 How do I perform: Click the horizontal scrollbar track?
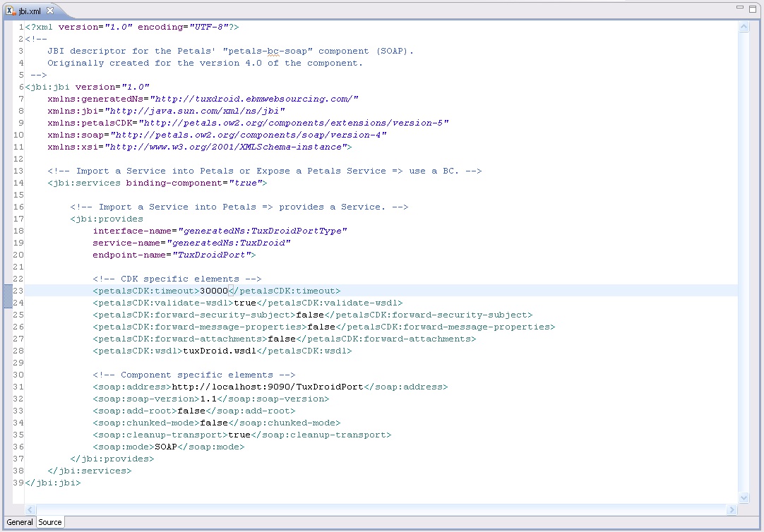(381, 509)
